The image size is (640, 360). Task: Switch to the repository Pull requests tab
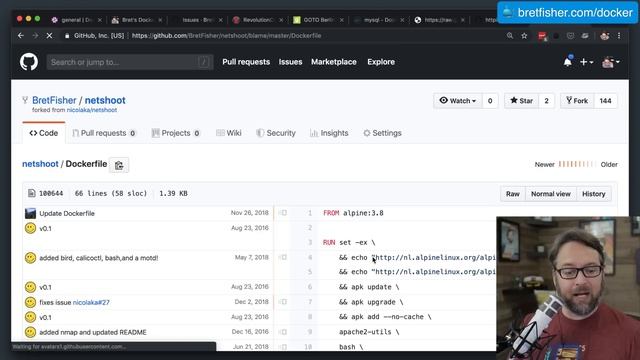pyautogui.click(x=104, y=133)
